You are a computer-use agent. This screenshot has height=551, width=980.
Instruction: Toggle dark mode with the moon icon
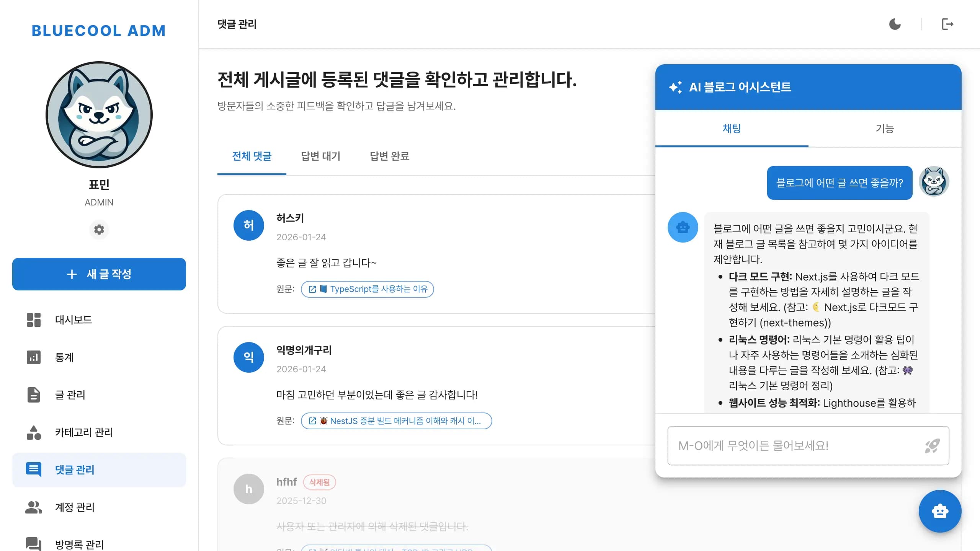895,24
